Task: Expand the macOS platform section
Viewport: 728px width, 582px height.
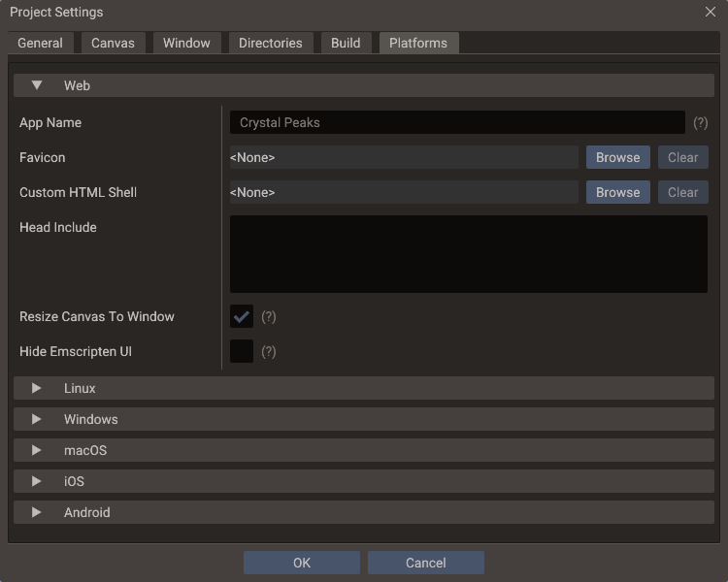Action: (364, 450)
